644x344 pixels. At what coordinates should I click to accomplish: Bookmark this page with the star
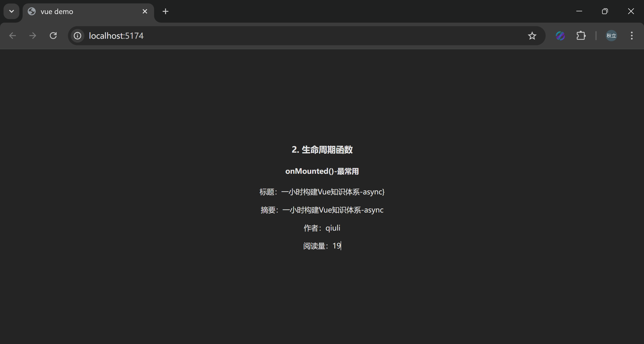[532, 36]
